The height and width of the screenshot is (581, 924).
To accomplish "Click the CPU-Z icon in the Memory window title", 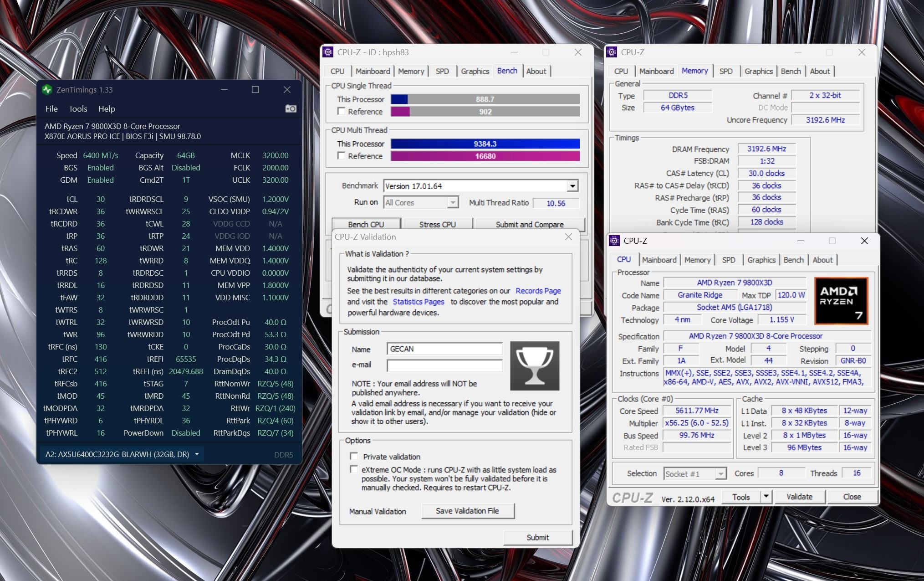I will pyautogui.click(x=612, y=52).
